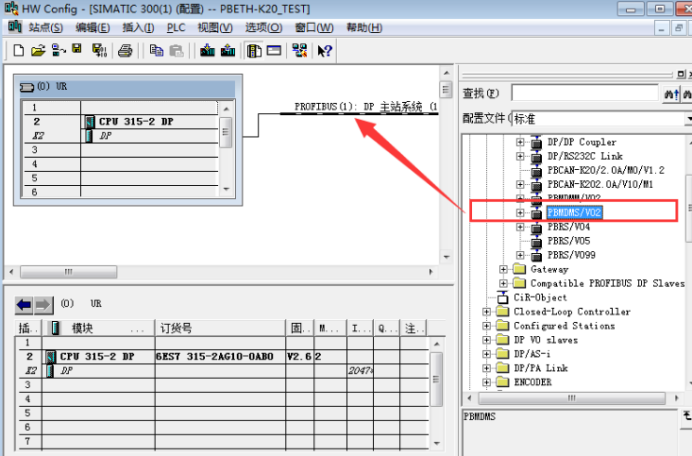Screen dimensions: 692x456
Task: Open the 站点(S) menu
Action: click(46, 28)
